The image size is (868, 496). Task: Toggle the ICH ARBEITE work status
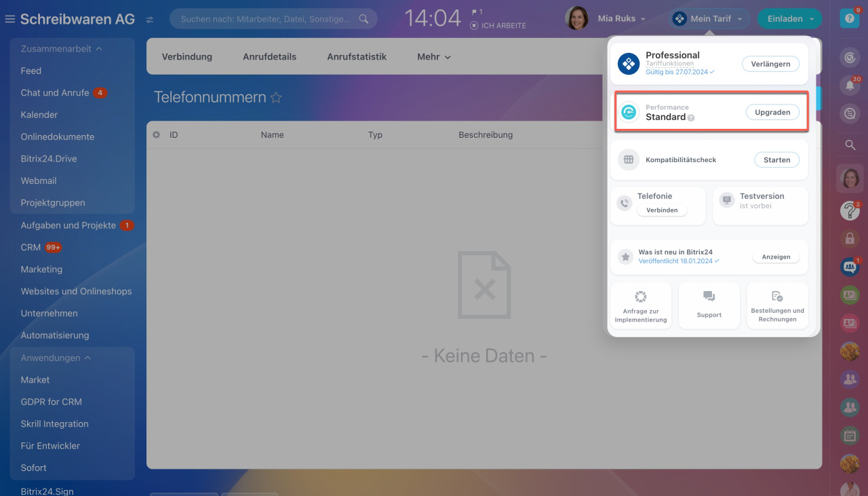(498, 26)
